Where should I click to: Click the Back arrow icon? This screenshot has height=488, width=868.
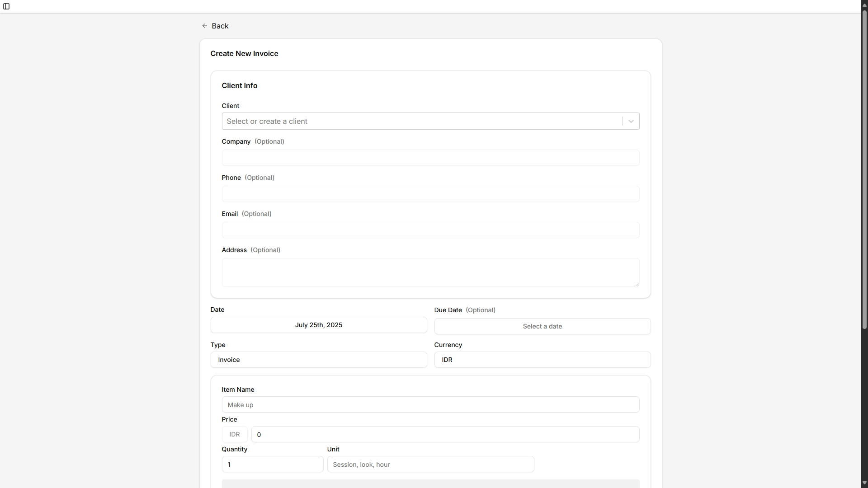205,26
